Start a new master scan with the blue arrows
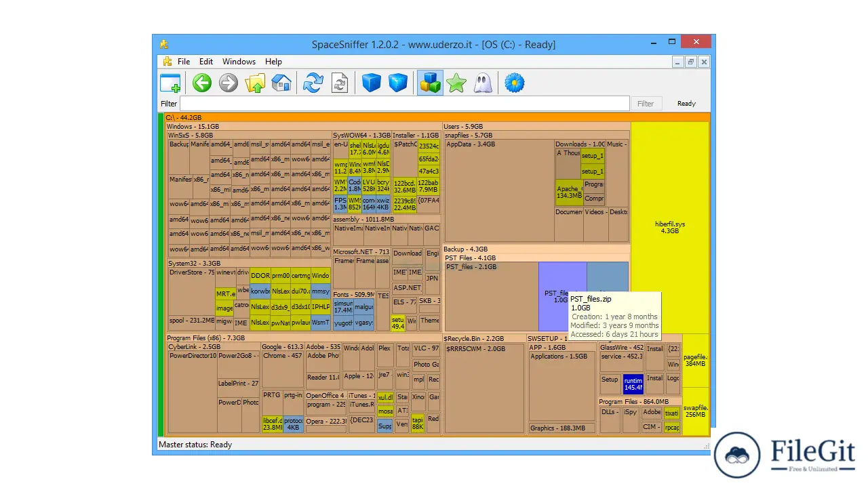 313,83
